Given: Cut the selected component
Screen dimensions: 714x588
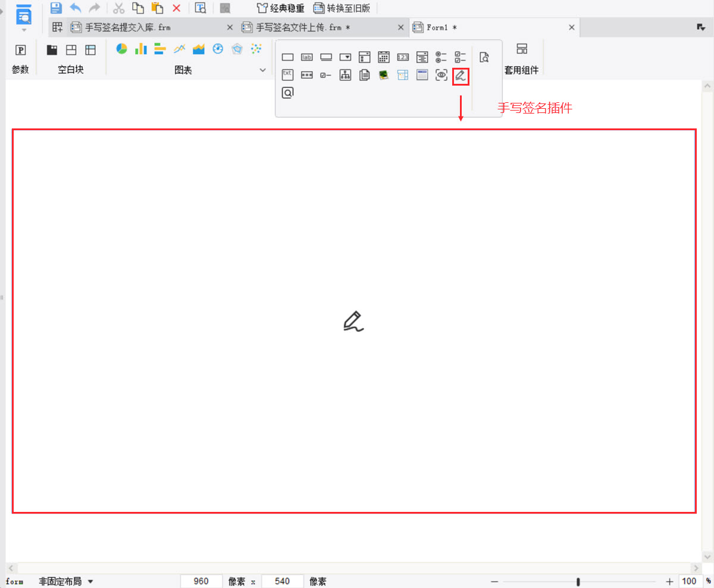Looking at the screenshot, I should (119, 8).
